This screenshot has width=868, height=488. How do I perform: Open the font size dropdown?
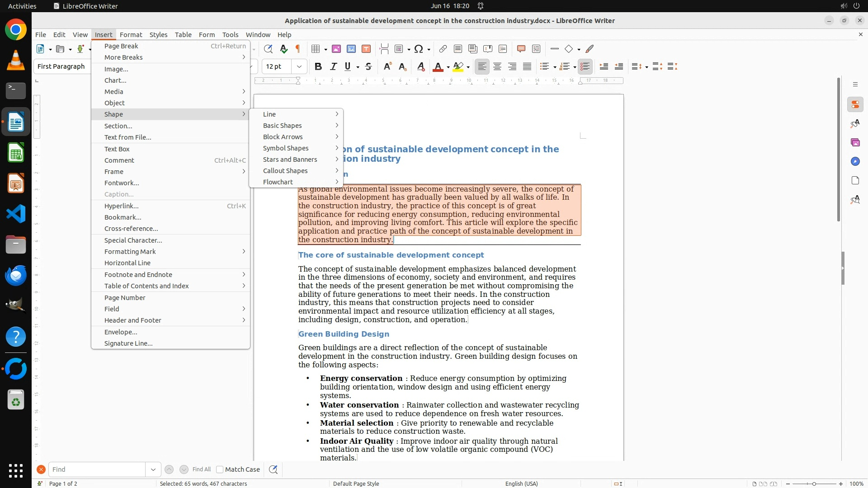point(299,67)
